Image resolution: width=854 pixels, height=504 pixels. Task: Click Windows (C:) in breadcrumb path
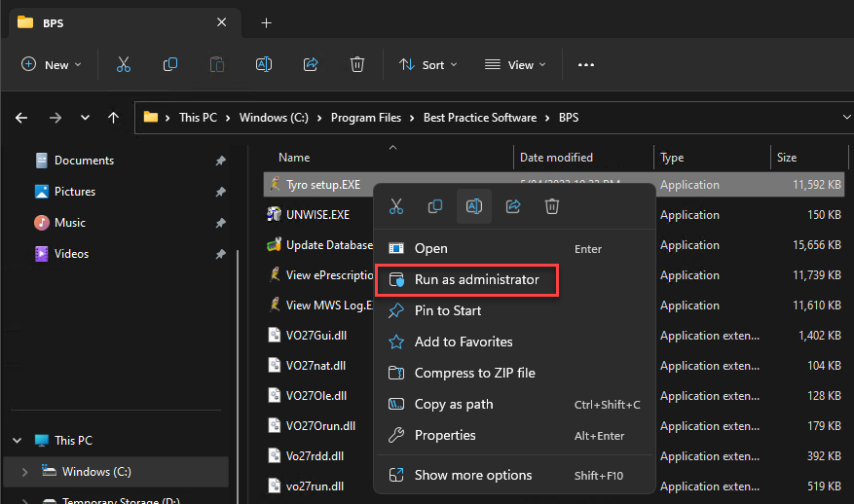pyautogui.click(x=274, y=118)
